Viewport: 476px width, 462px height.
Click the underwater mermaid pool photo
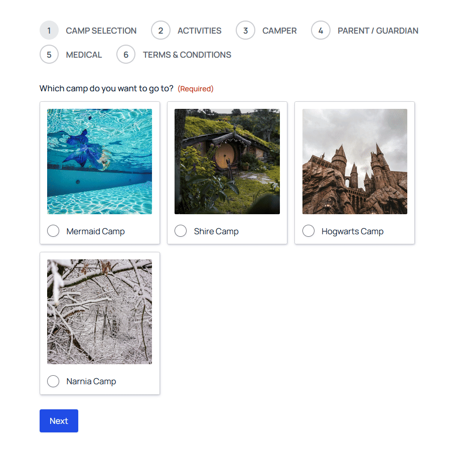pyautogui.click(x=99, y=162)
